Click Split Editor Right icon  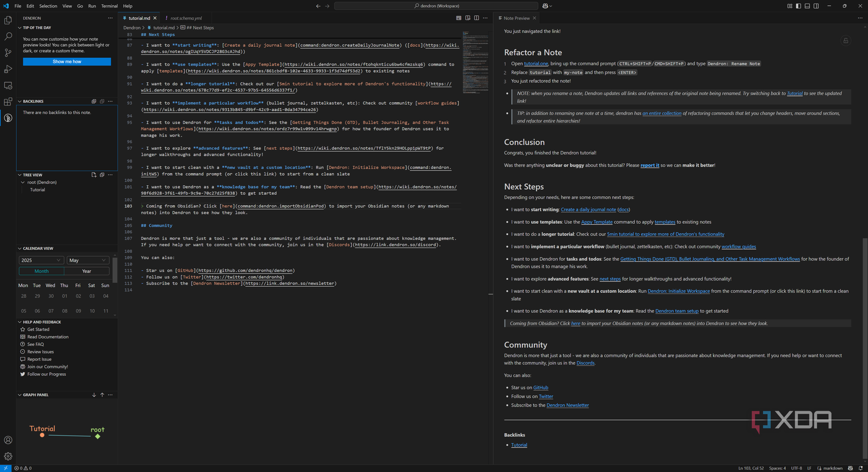(476, 18)
